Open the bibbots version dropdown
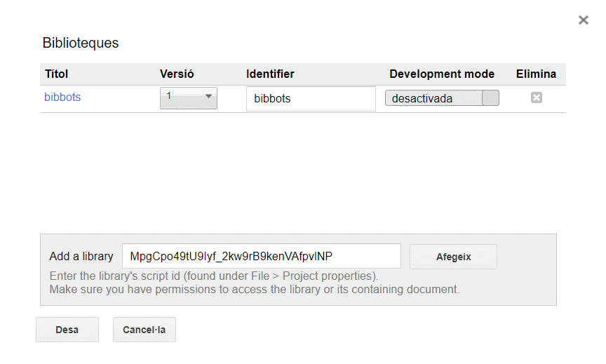Screen dimensions: 606x364 click(x=189, y=97)
